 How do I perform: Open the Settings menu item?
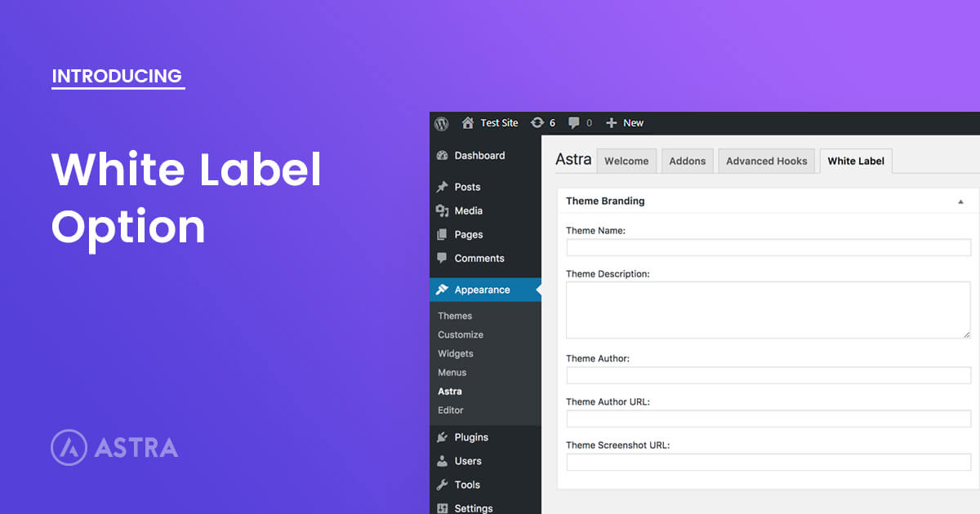tap(474, 508)
